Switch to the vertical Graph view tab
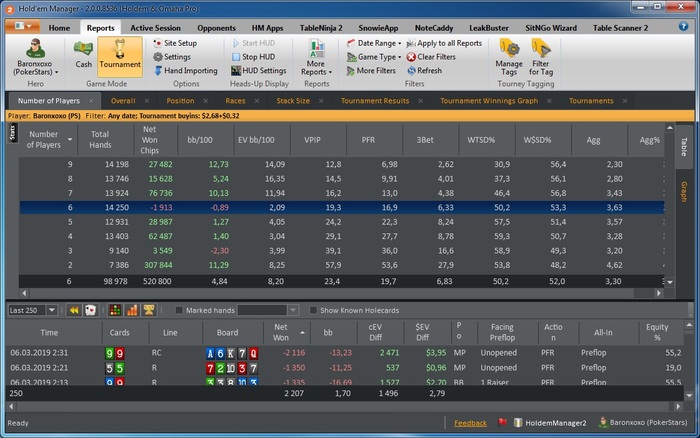The image size is (700, 438). pos(683,192)
